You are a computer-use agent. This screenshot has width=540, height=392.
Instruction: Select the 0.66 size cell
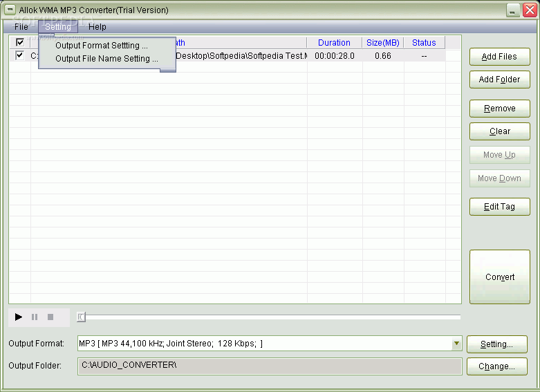383,56
